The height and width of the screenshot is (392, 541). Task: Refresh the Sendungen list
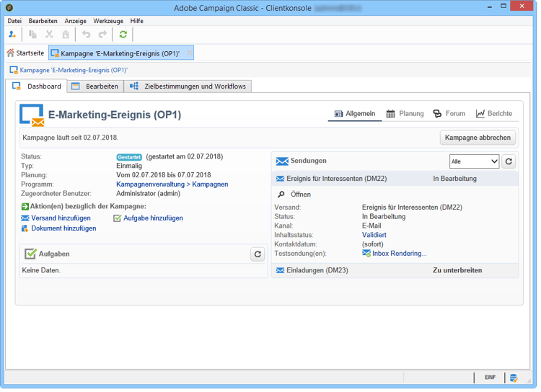click(x=509, y=161)
